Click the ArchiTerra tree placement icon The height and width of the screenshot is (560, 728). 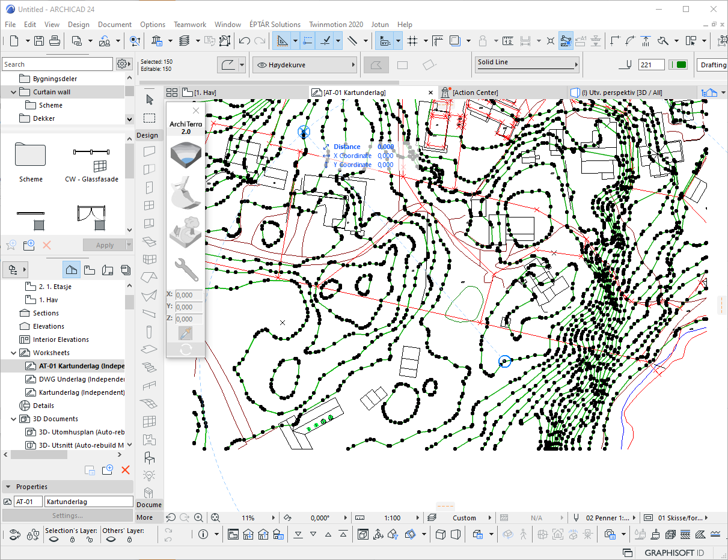click(x=186, y=233)
